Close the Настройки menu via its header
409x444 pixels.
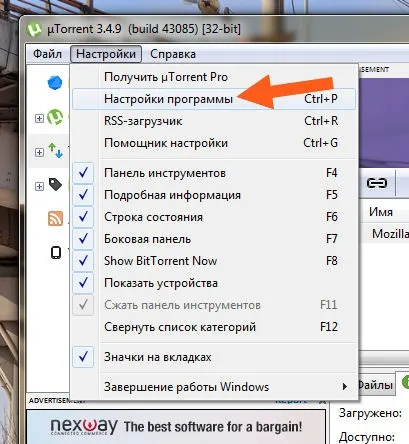(106, 54)
